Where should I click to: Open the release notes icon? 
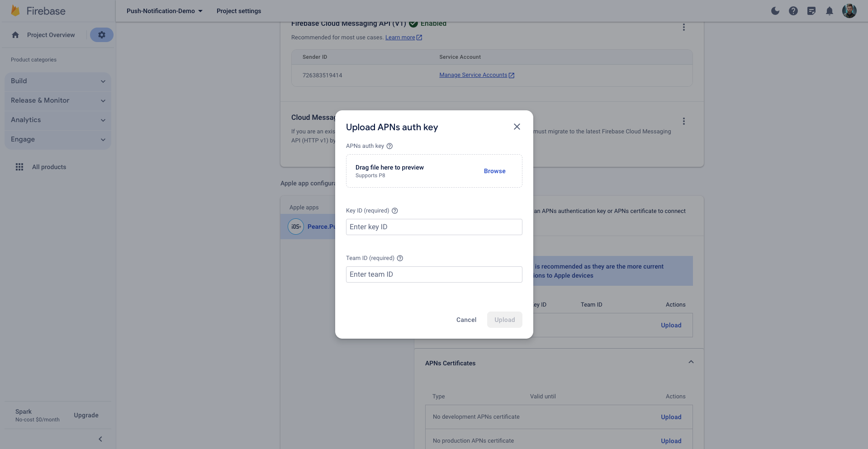click(811, 11)
